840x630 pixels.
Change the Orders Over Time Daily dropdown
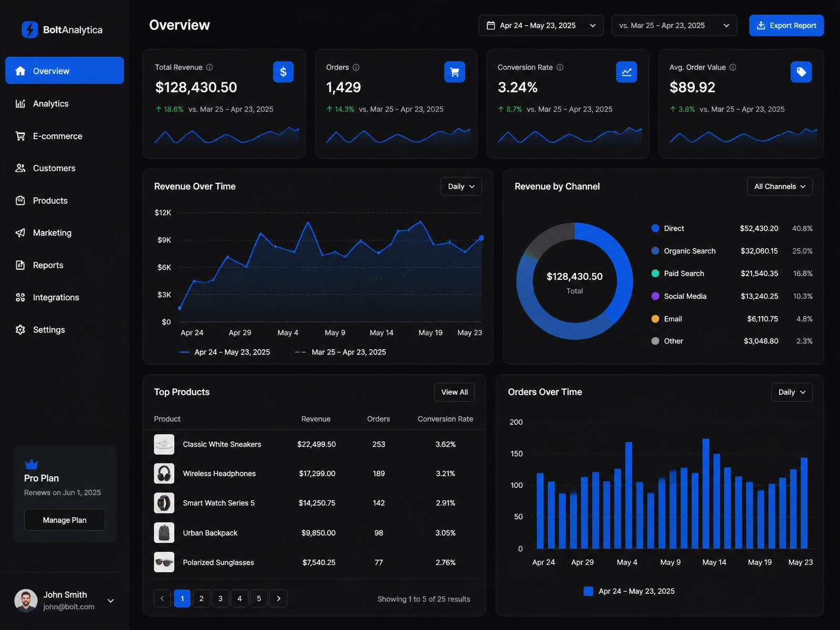click(x=792, y=392)
